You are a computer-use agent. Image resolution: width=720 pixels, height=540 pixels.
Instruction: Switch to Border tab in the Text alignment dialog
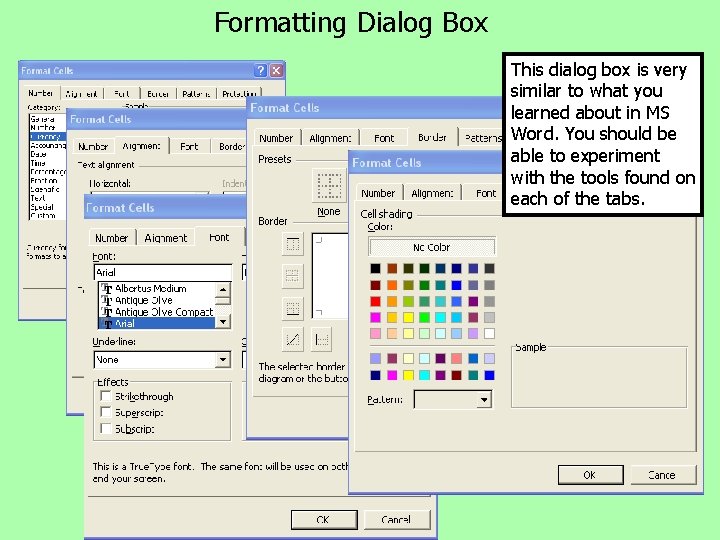pyautogui.click(x=231, y=146)
